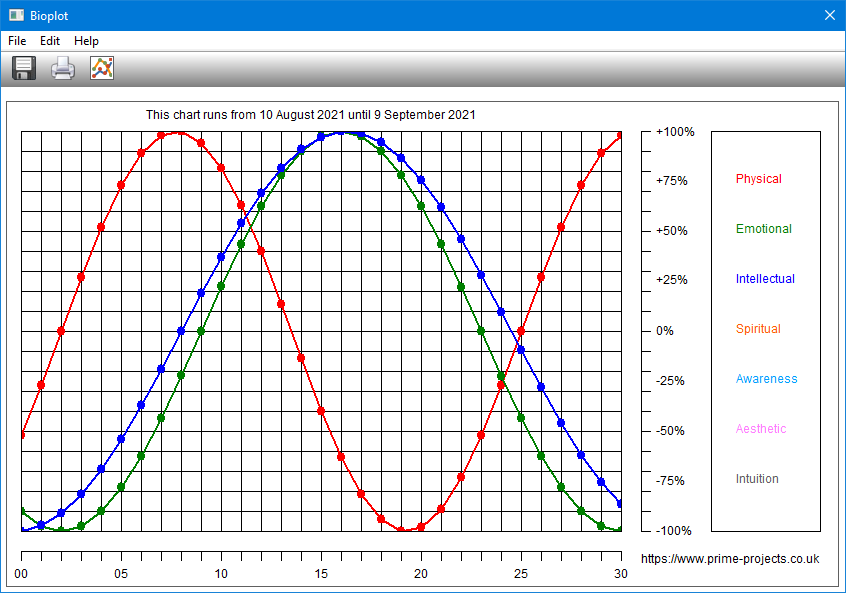The width and height of the screenshot is (846, 593).
Task: Close the Bioplot window
Action: click(x=828, y=15)
